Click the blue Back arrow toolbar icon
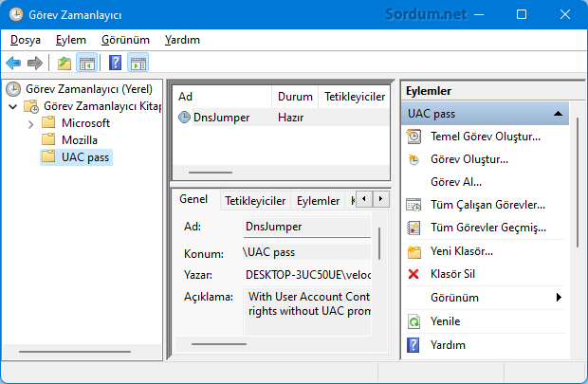This screenshot has height=384, width=588. [13, 63]
